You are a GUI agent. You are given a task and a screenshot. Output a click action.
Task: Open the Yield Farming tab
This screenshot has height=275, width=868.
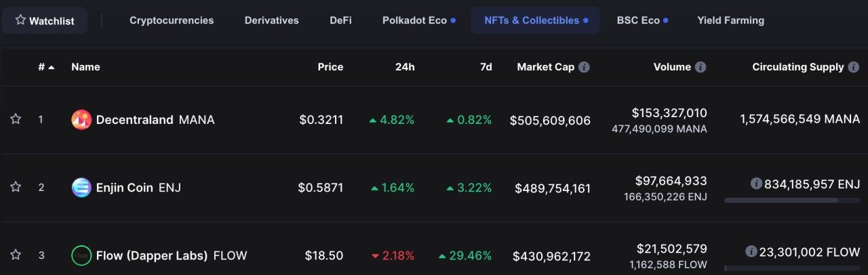[x=730, y=20]
